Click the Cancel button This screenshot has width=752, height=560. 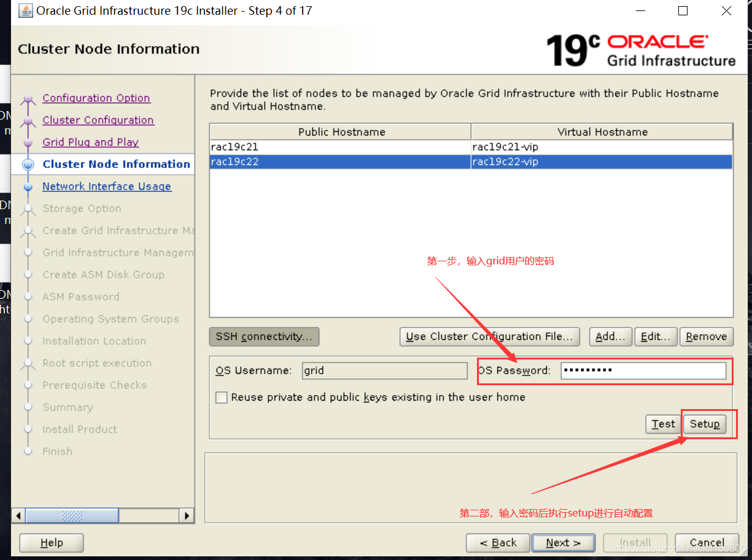(707, 543)
